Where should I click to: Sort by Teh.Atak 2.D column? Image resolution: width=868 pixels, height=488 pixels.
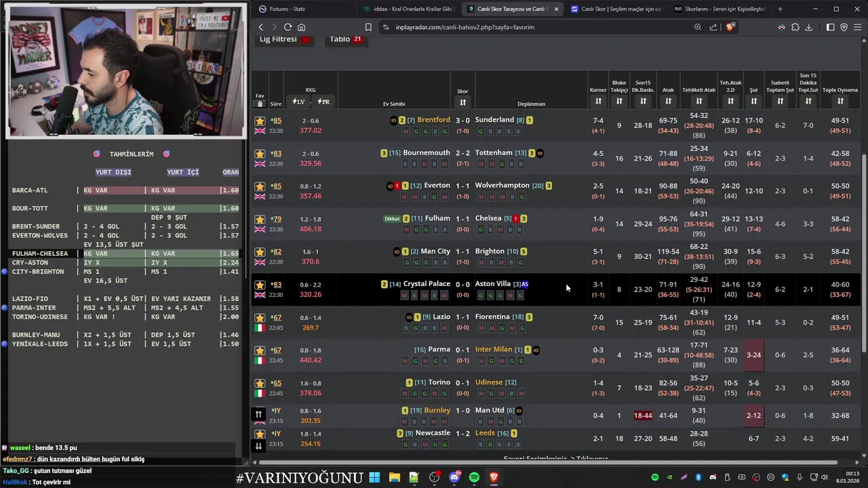(730, 101)
